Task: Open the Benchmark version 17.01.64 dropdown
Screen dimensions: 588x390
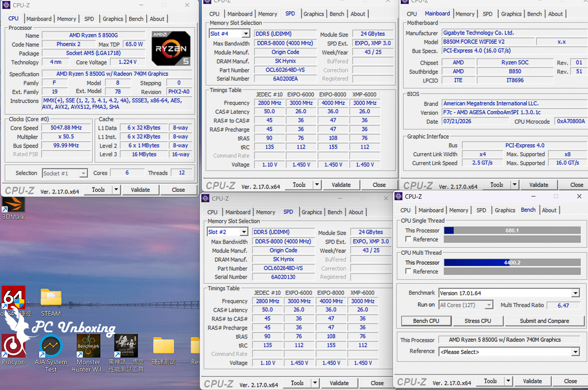Action: [575, 293]
